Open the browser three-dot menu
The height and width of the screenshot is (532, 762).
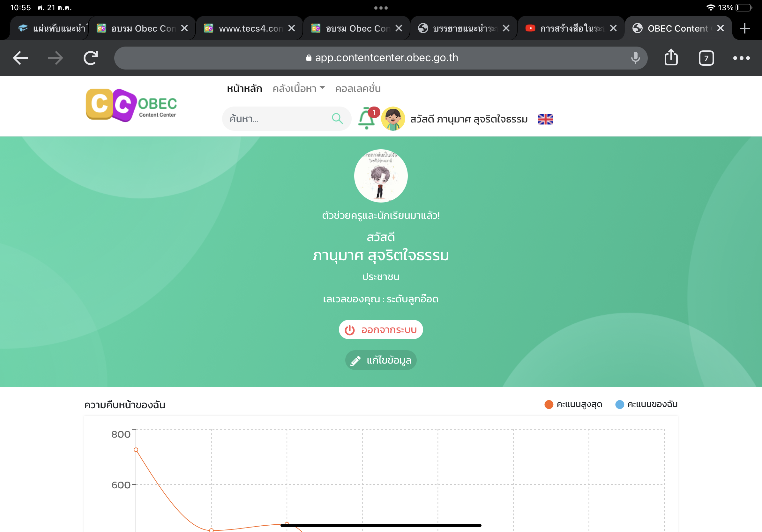pos(741,58)
